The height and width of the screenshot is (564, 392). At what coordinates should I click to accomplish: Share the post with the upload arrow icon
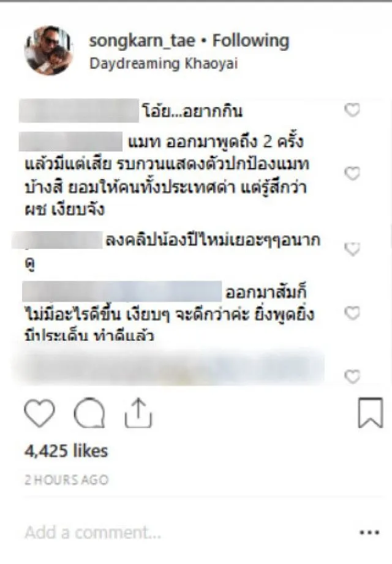pos(138,413)
